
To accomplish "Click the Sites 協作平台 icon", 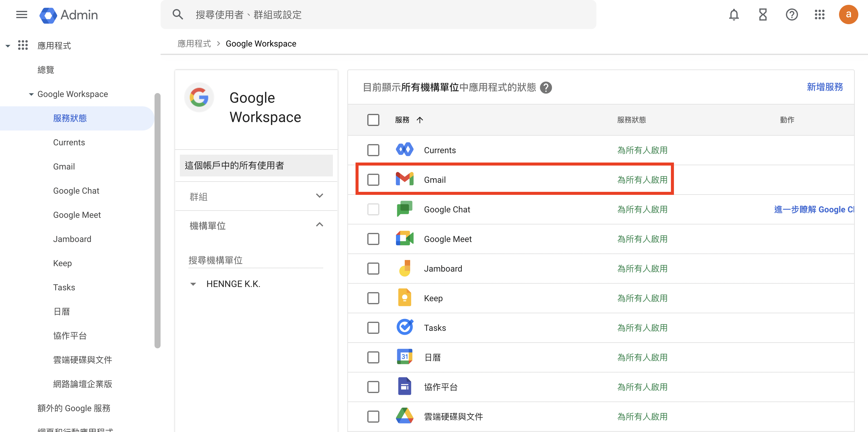I will pos(404,386).
